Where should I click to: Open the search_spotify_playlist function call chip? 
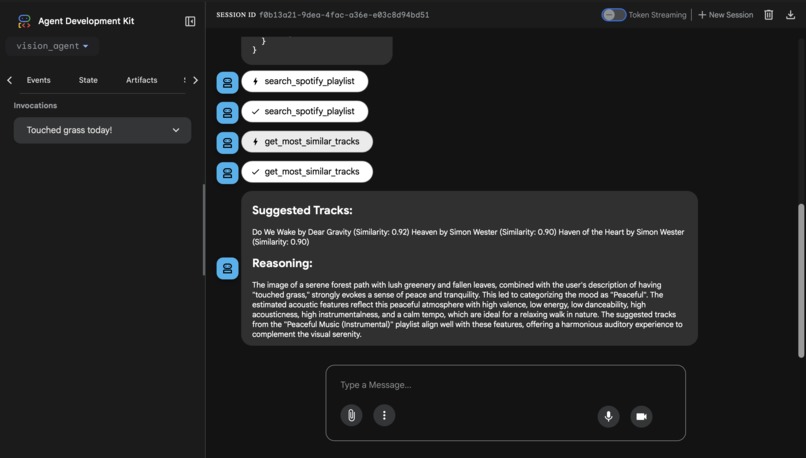pos(305,81)
